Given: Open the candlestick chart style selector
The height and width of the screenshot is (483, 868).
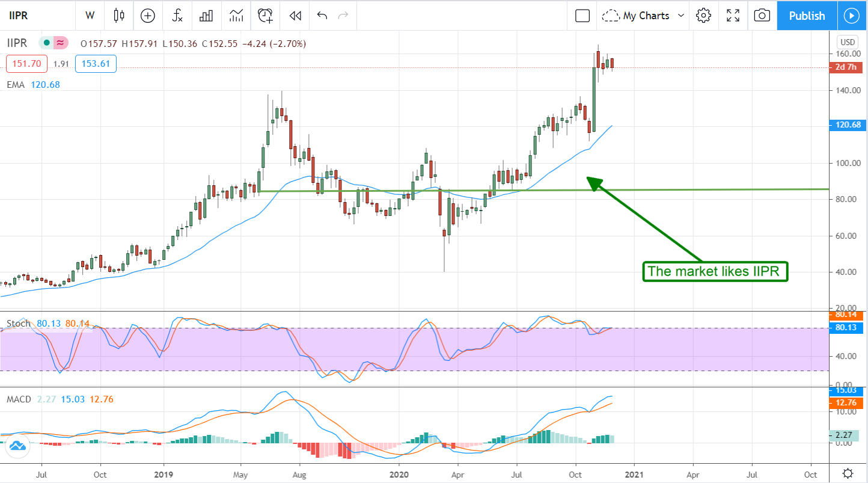Looking at the screenshot, I should [x=119, y=16].
